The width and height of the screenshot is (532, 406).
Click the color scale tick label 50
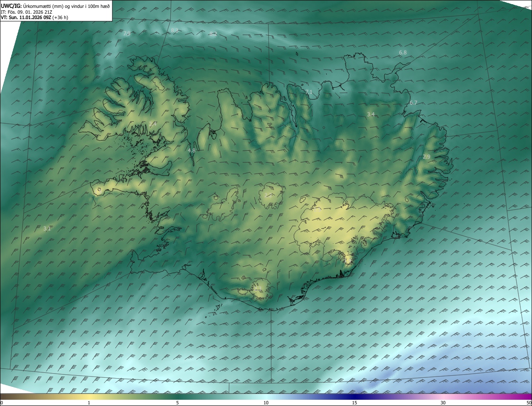coord(529,403)
